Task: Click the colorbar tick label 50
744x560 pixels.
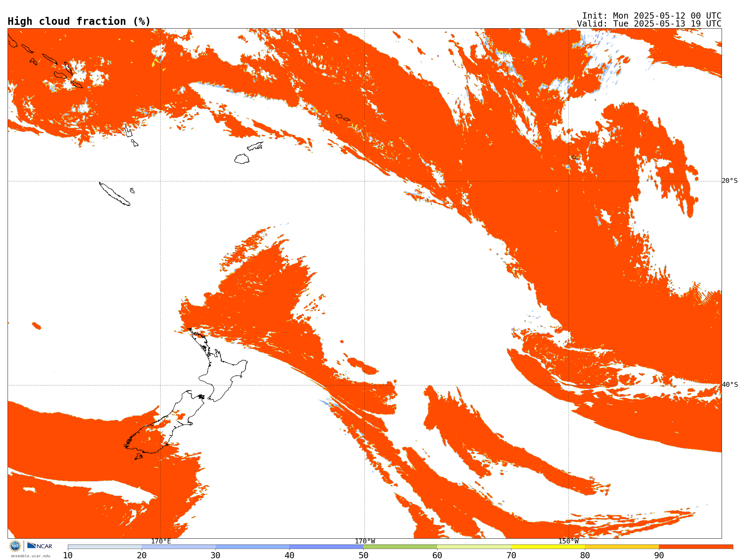Action: (363, 556)
